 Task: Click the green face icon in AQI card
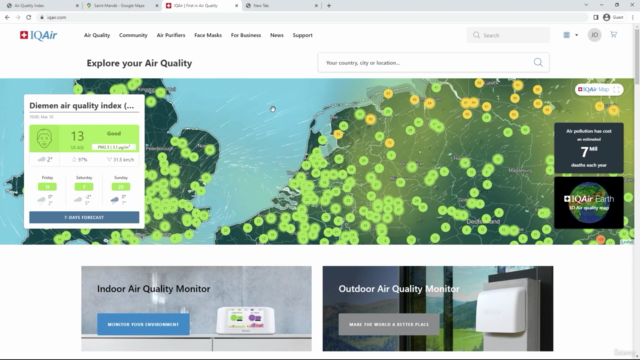point(44,139)
